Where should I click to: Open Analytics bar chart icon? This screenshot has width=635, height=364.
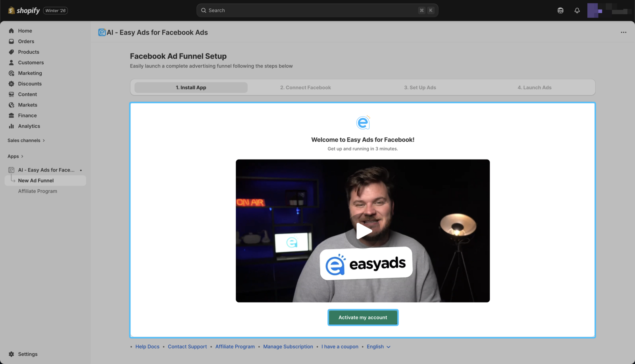point(11,126)
